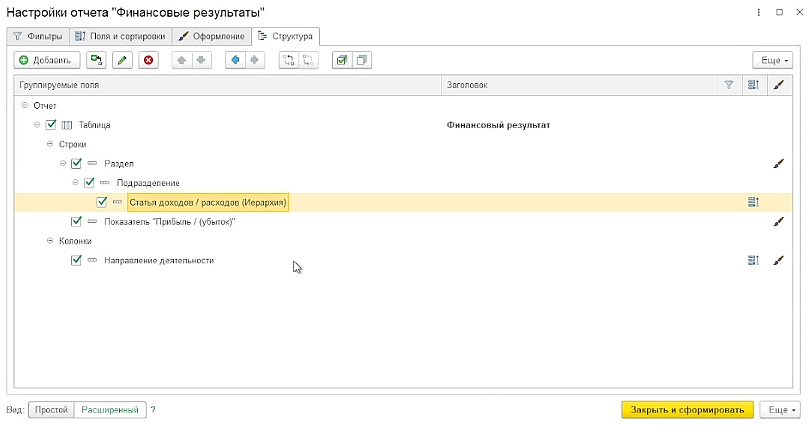Click the brush icon in Раздел row
Image resolution: width=807 pixels, height=426 pixels.
coord(779,164)
